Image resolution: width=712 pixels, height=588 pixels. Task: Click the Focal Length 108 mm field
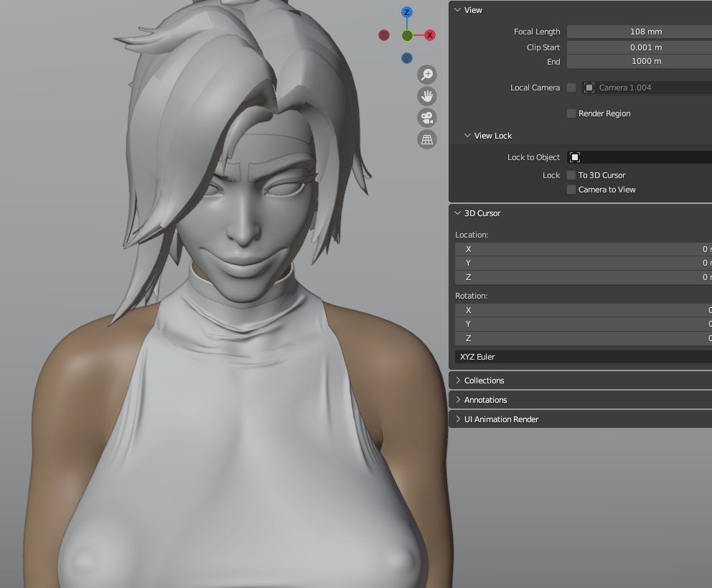tap(640, 32)
